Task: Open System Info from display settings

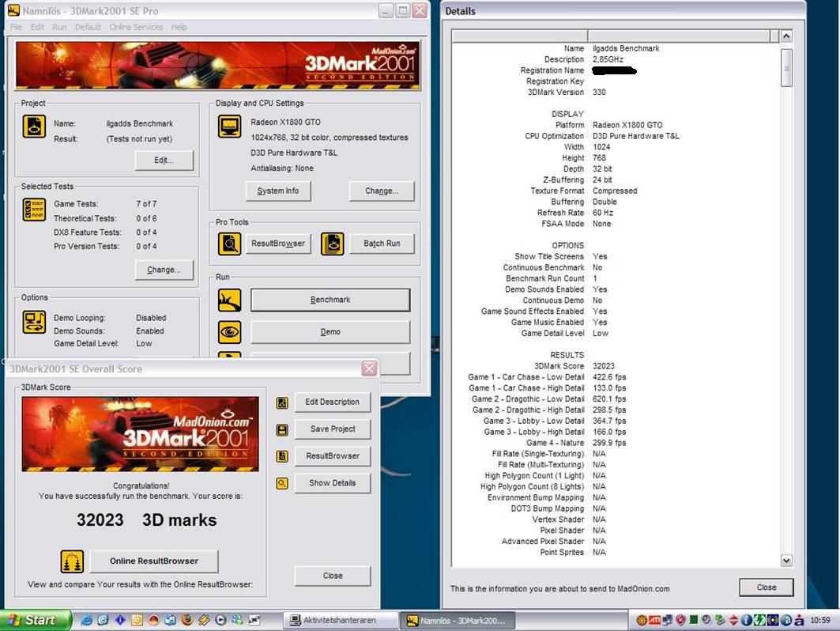Action: click(x=278, y=191)
